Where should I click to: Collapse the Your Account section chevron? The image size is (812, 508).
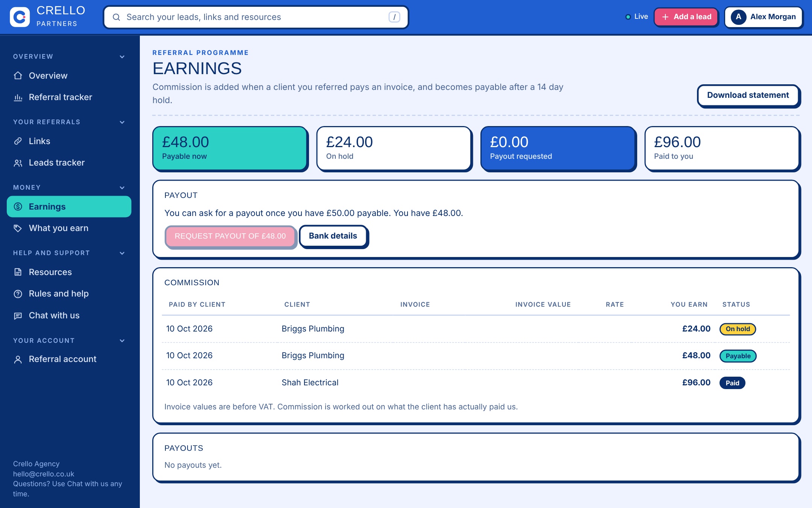[x=122, y=341]
